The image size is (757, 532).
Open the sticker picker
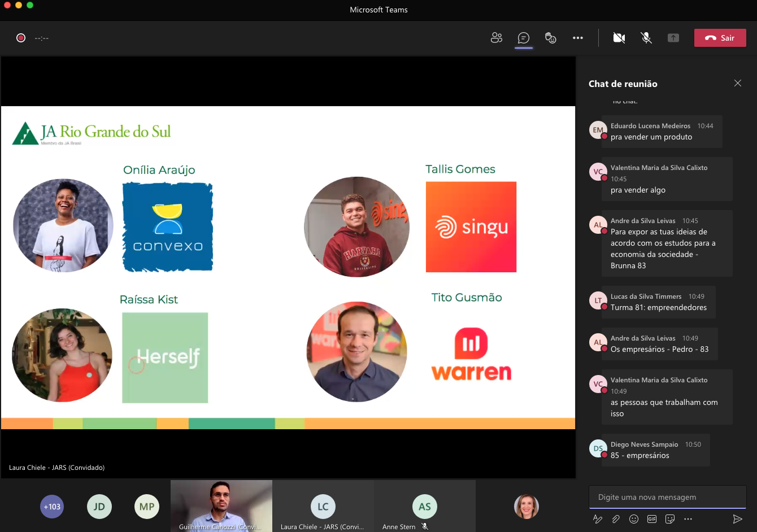(670, 519)
